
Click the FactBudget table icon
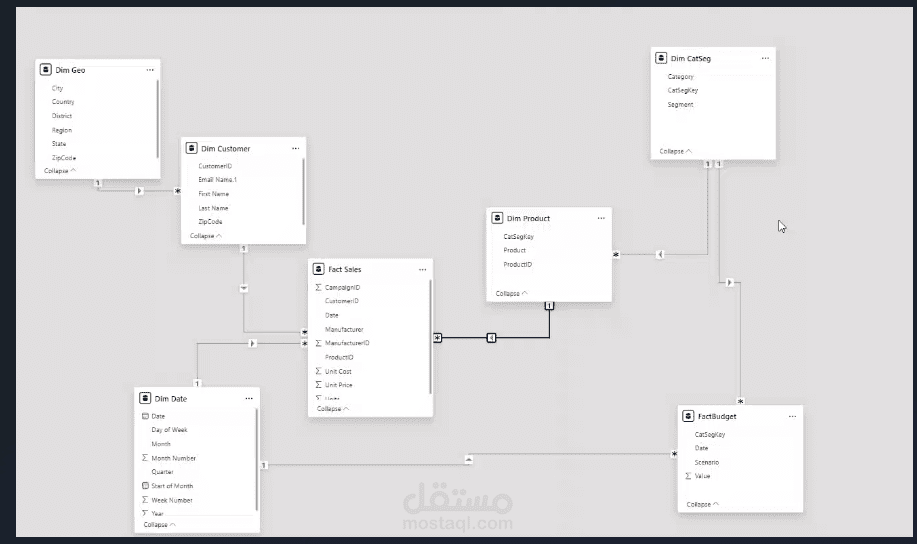(688, 416)
